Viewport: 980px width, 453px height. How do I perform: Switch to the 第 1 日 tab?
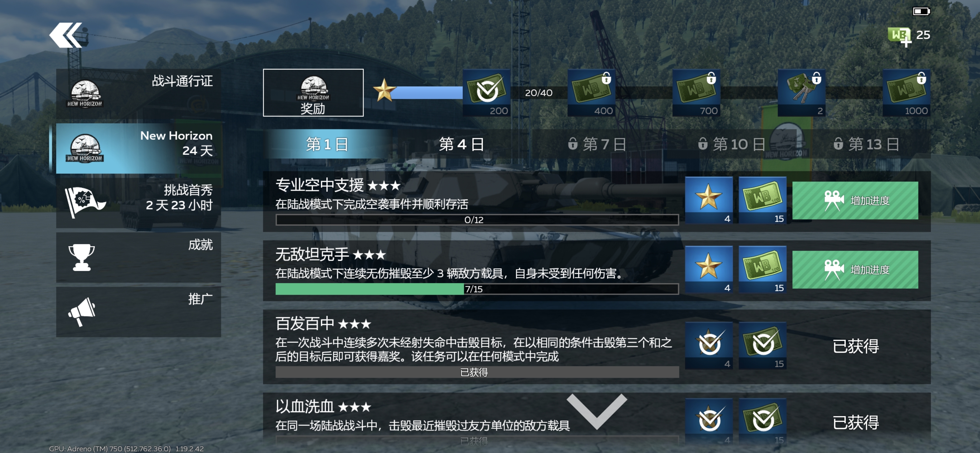(x=327, y=144)
